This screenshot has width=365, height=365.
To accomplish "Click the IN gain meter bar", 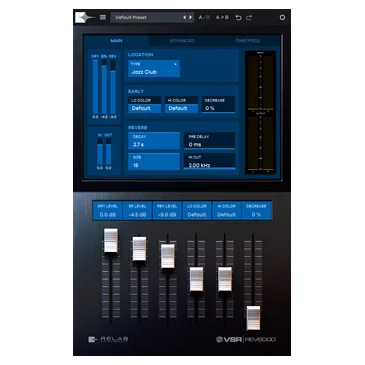I will click(x=100, y=152).
